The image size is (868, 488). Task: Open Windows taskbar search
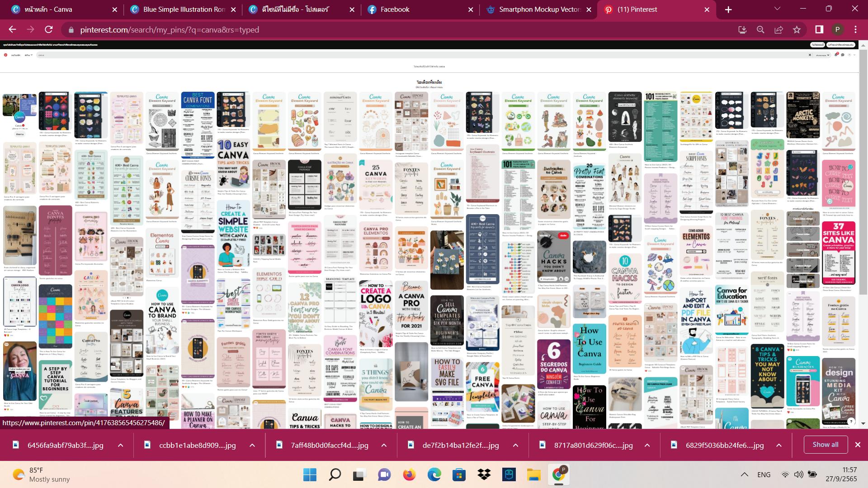(x=335, y=474)
